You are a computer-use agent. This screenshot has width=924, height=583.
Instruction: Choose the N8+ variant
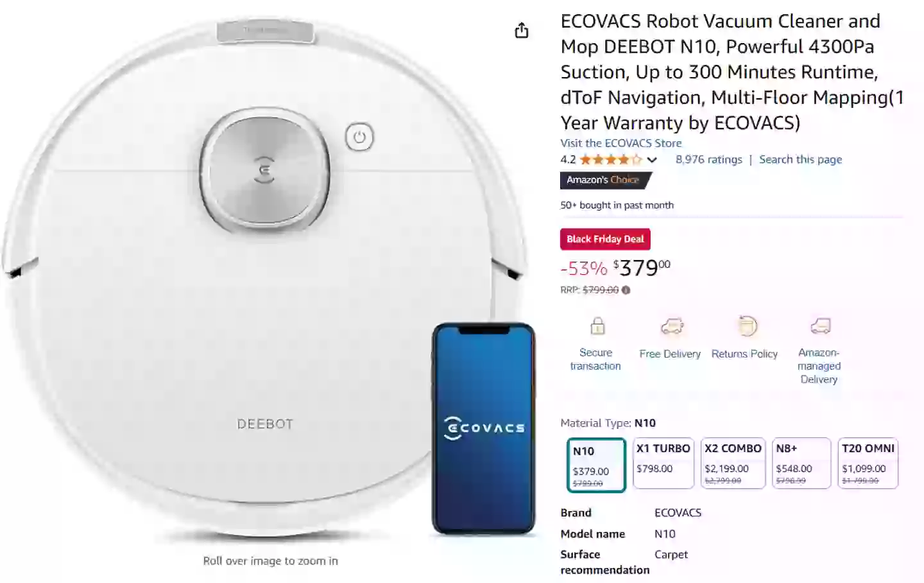click(x=801, y=463)
